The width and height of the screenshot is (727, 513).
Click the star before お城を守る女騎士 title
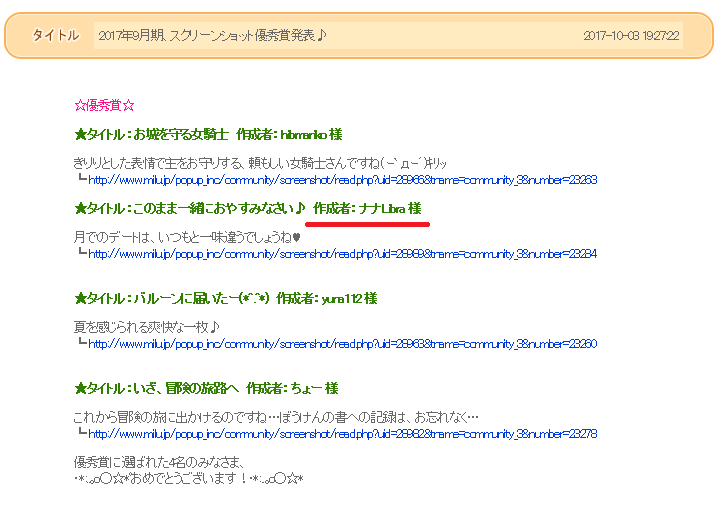80,134
